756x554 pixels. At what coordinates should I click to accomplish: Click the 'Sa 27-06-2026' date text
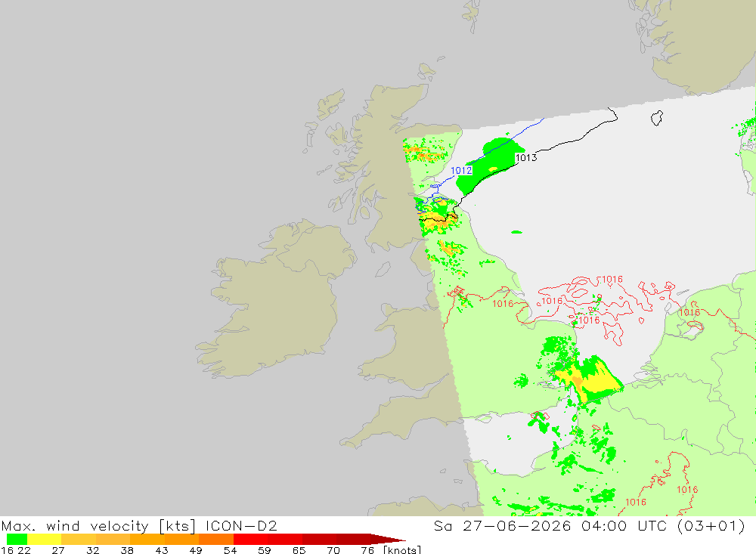tap(502, 525)
